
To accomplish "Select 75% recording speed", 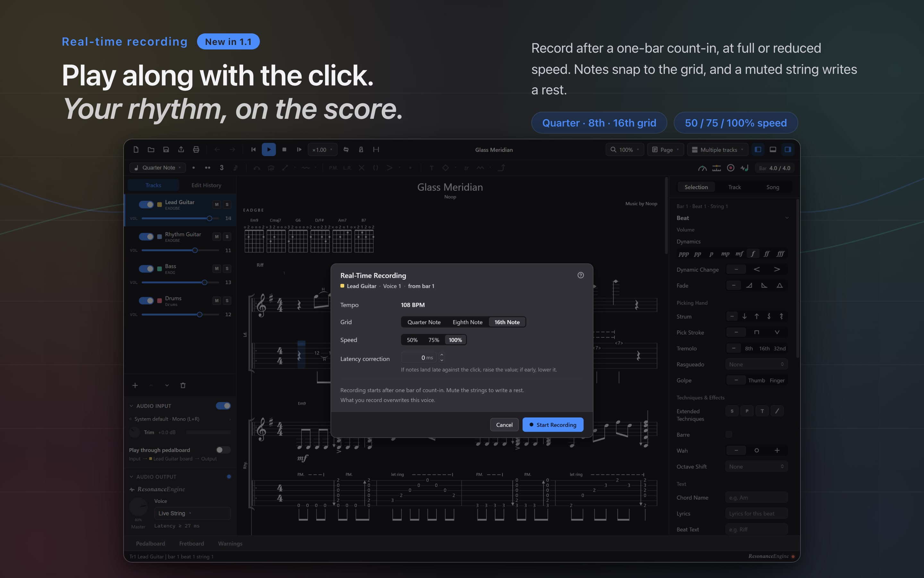I will tap(433, 340).
